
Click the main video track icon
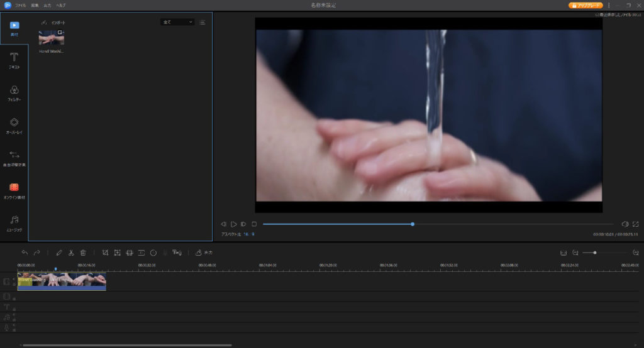pos(6,282)
